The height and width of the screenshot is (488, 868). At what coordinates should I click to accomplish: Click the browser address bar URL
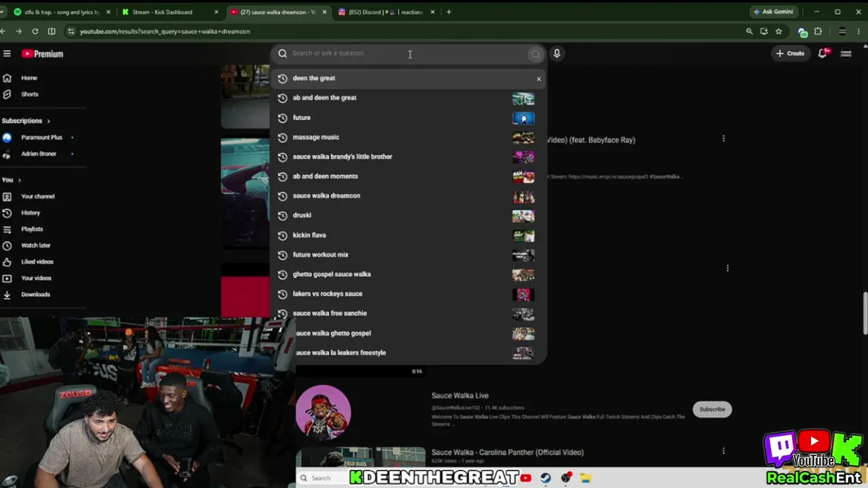pyautogui.click(x=165, y=31)
